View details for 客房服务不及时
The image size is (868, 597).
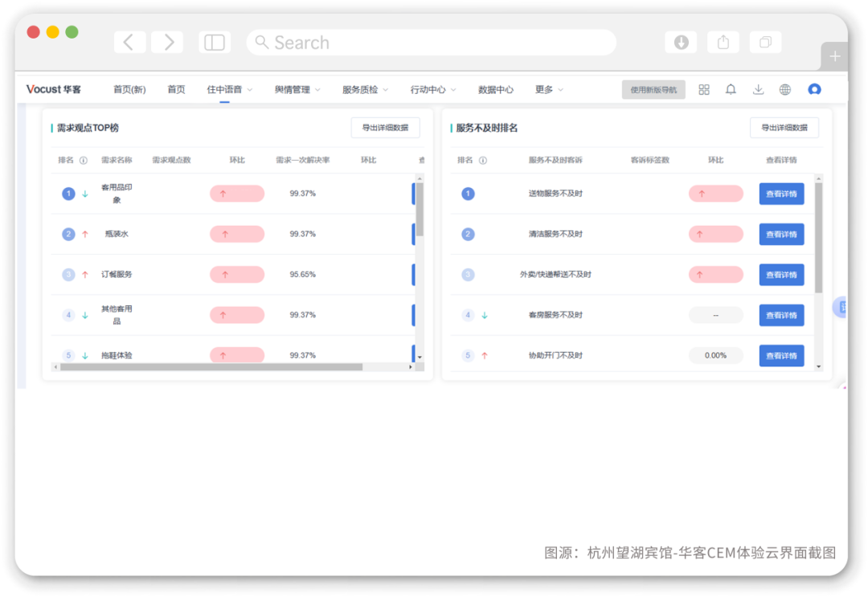[x=781, y=315]
